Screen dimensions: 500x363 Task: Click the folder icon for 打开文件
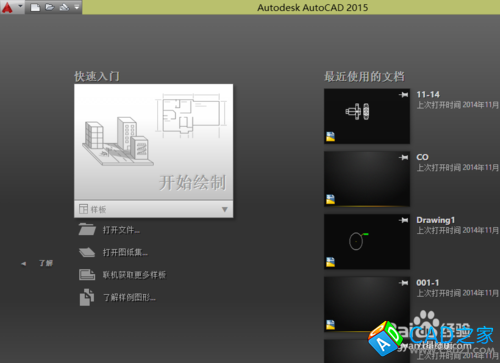[87, 229]
